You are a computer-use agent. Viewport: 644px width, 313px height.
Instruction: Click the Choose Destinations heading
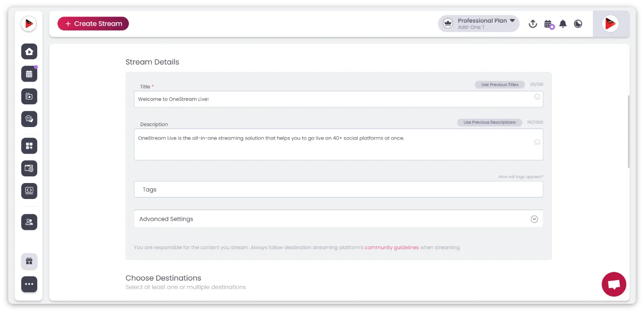pyautogui.click(x=163, y=278)
